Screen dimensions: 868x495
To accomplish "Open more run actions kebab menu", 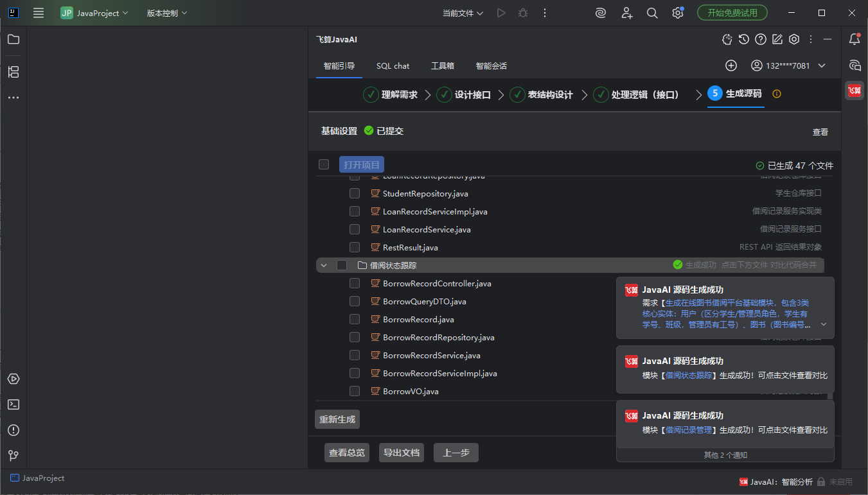I will click(545, 13).
